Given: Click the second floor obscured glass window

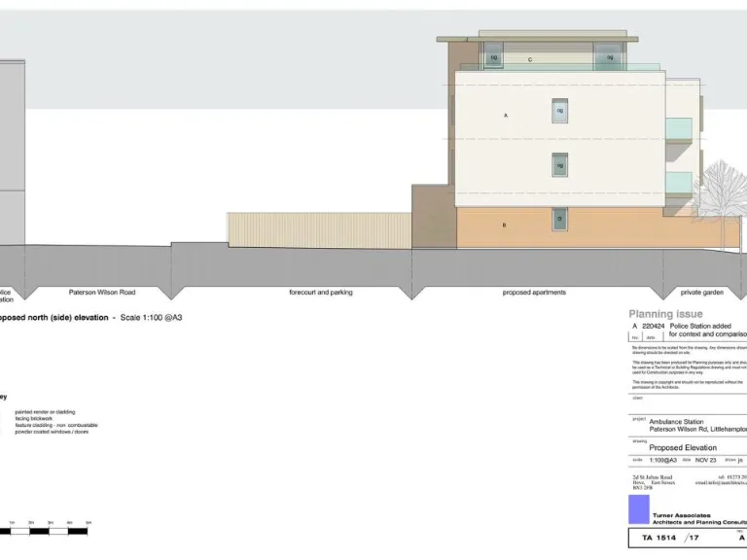Looking at the screenshot, I should point(559,111).
